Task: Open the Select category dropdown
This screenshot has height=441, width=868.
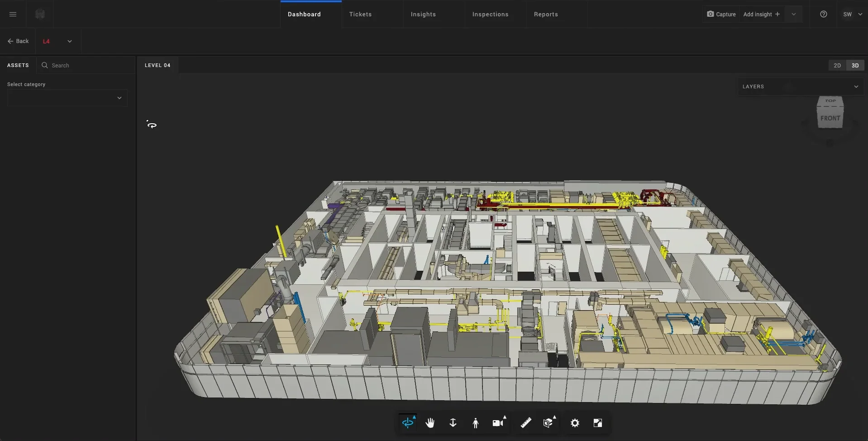Action: click(67, 98)
